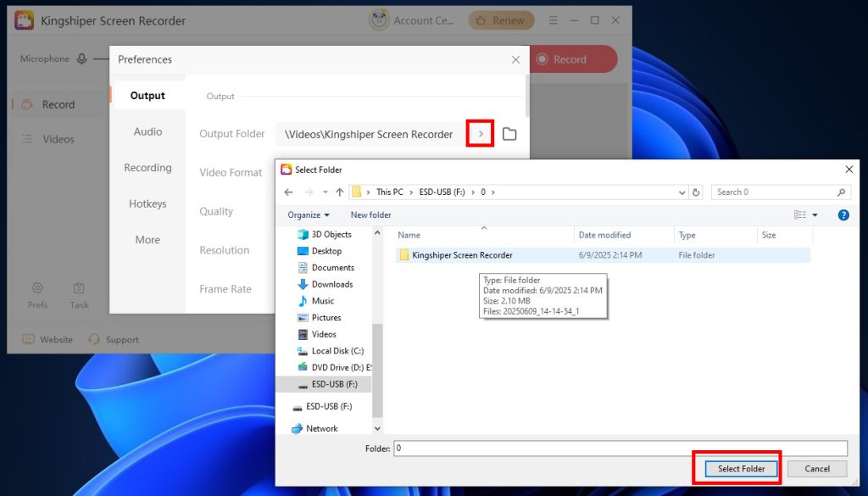Click the Search 0 field
Image resolution: width=868 pixels, height=496 pixels.
point(781,192)
